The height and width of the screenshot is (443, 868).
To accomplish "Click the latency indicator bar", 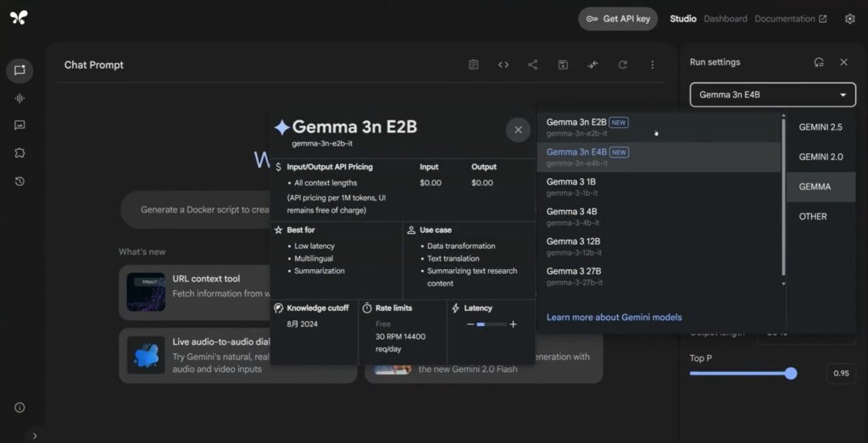I will 492,324.
